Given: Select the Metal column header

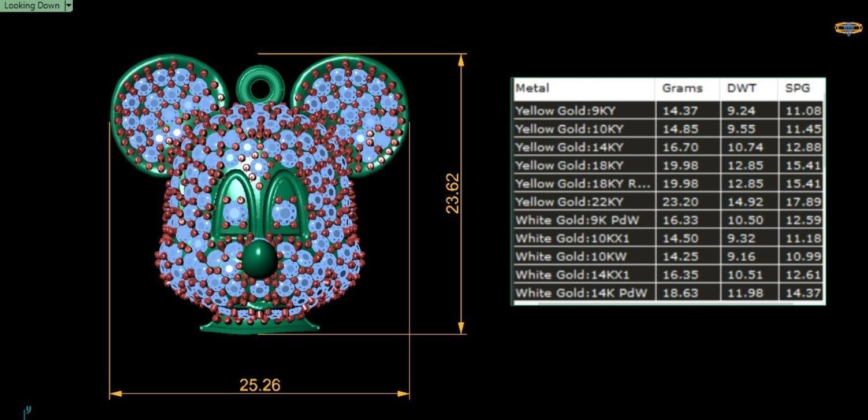Looking at the screenshot, I should point(583,89).
